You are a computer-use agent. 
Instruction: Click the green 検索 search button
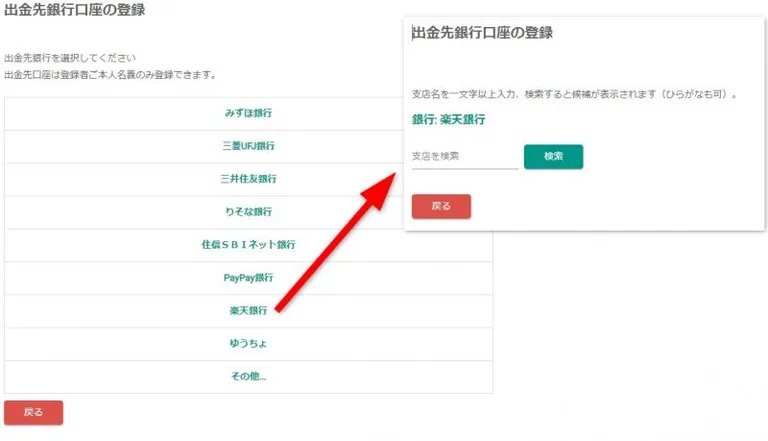553,156
